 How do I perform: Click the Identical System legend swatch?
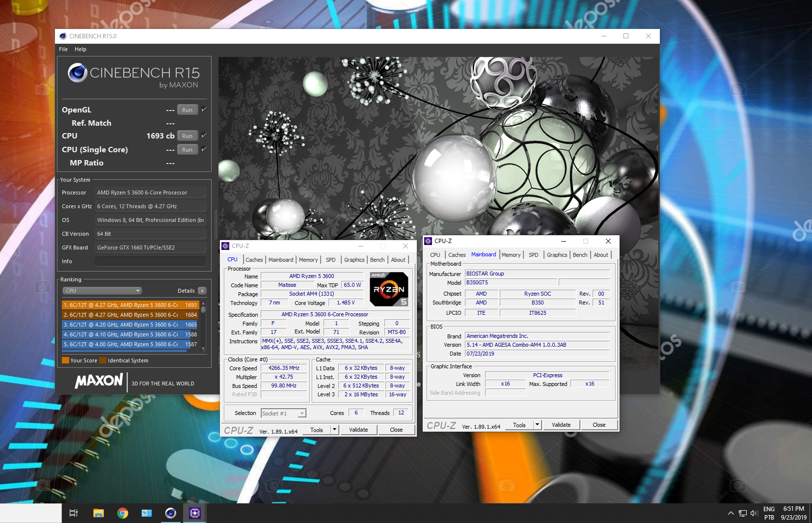103,360
